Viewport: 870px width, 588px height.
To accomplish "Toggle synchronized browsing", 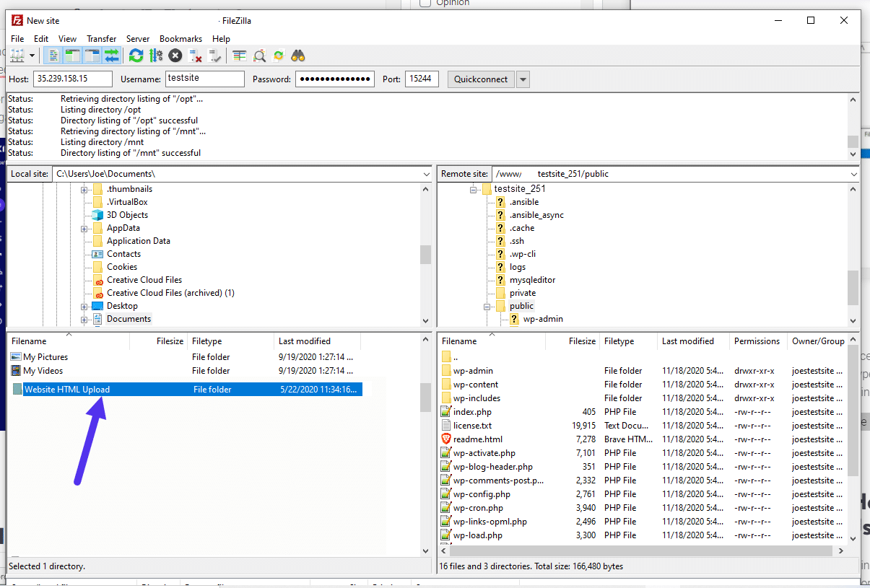I will point(279,56).
